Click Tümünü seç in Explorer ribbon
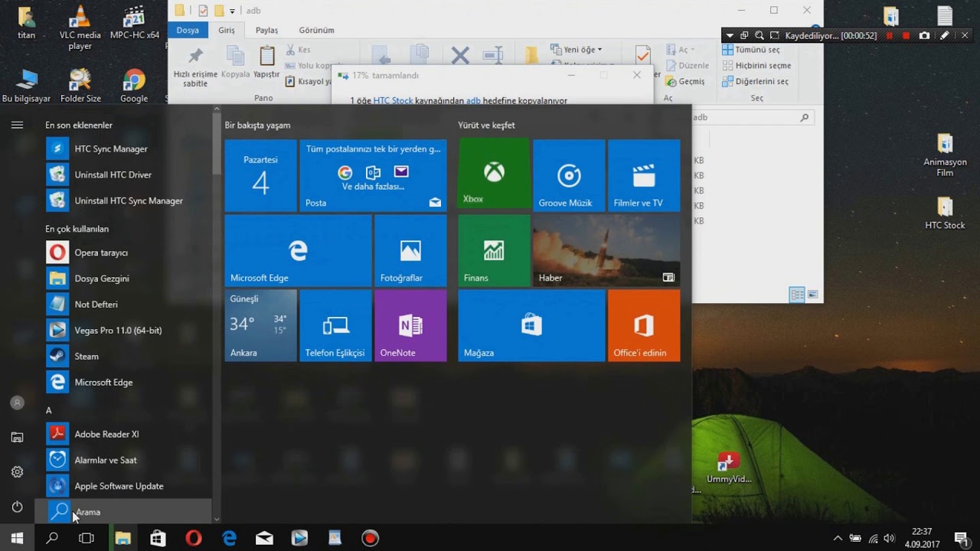This screenshot has height=551, width=980. pyautogui.click(x=750, y=50)
